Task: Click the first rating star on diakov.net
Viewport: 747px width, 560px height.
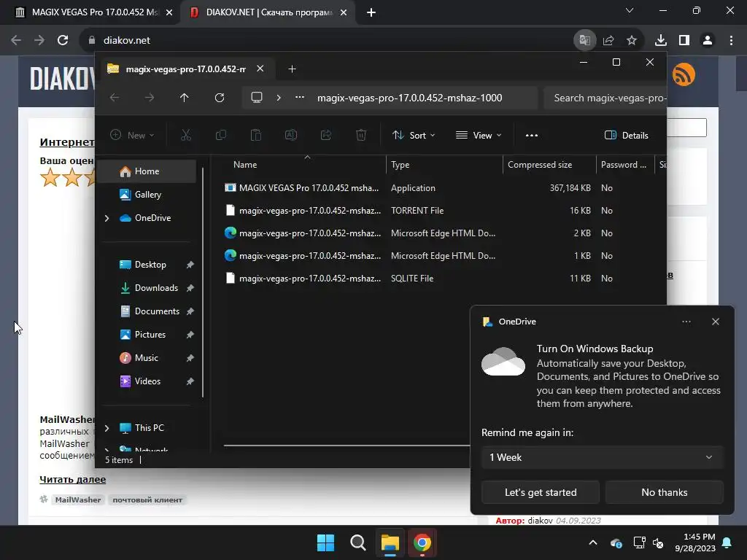Action: (x=50, y=178)
